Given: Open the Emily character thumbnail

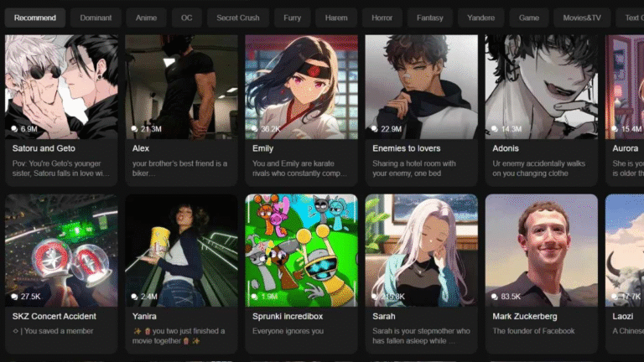Looking at the screenshot, I should click(x=302, y=86).
